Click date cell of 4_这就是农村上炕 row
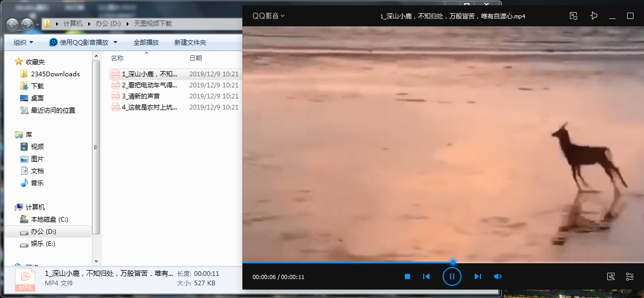The height and width of the screenshot is (298, 644). pyautogui.click(x=214, y=107)
